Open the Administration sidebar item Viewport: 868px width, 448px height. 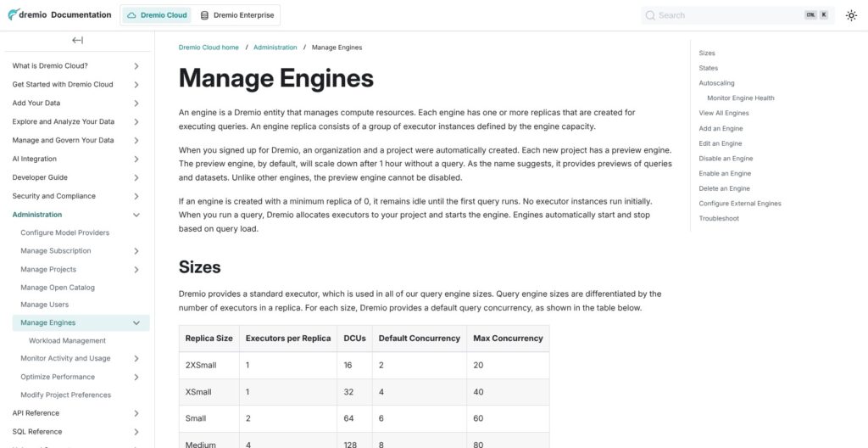(x=37, y=215)
